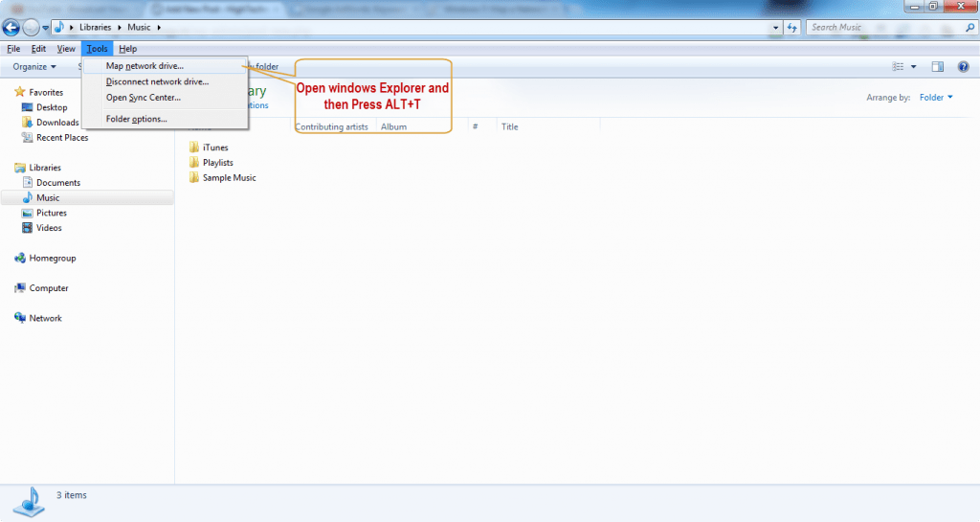Click the Recent Places icon

27,138
